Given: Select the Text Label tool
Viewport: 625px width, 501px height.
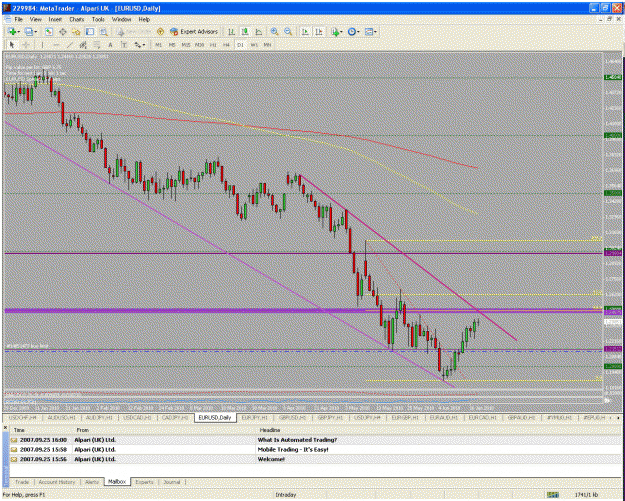Looking at the screenshot, I should tap(124, 45).
